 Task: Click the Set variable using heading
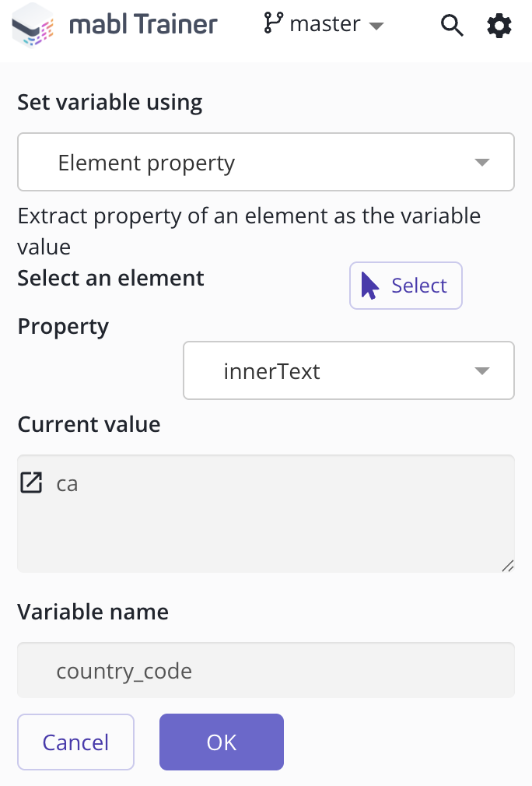pos(110,102)
